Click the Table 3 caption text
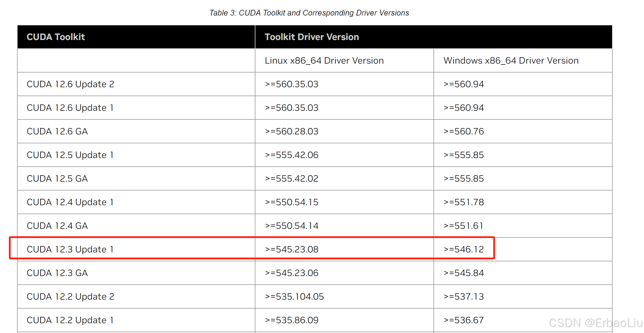Screen dimensions: 644x333 pos(309,13)
